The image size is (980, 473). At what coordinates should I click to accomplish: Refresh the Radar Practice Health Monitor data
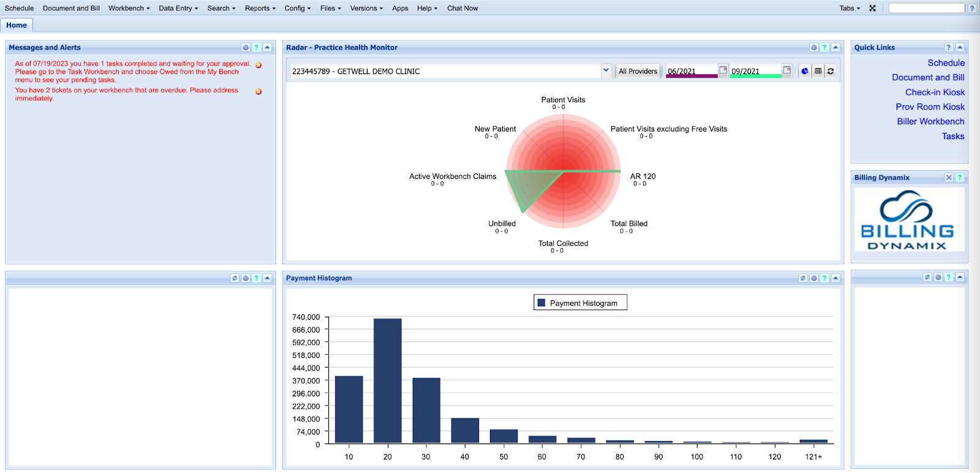pyautogui.click(x=831, y=71)
